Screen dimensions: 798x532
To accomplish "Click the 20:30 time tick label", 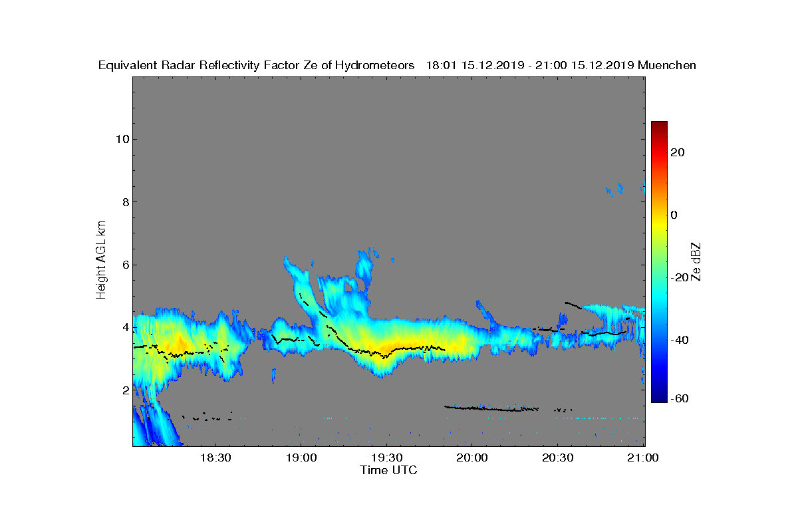I will (x=558, y=458).
